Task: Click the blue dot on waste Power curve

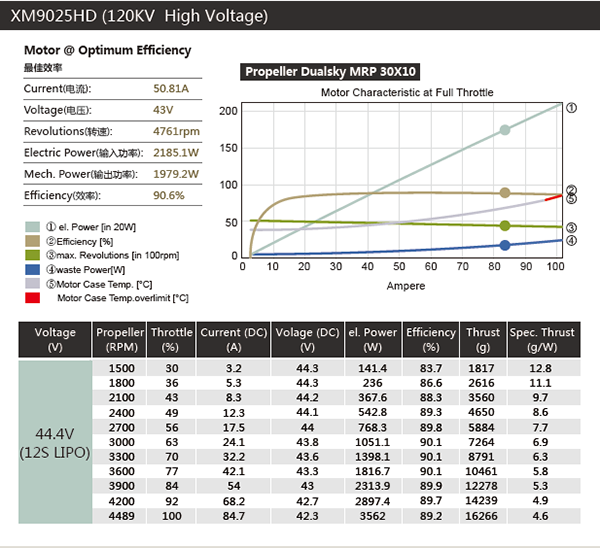Action: (505, 245)
